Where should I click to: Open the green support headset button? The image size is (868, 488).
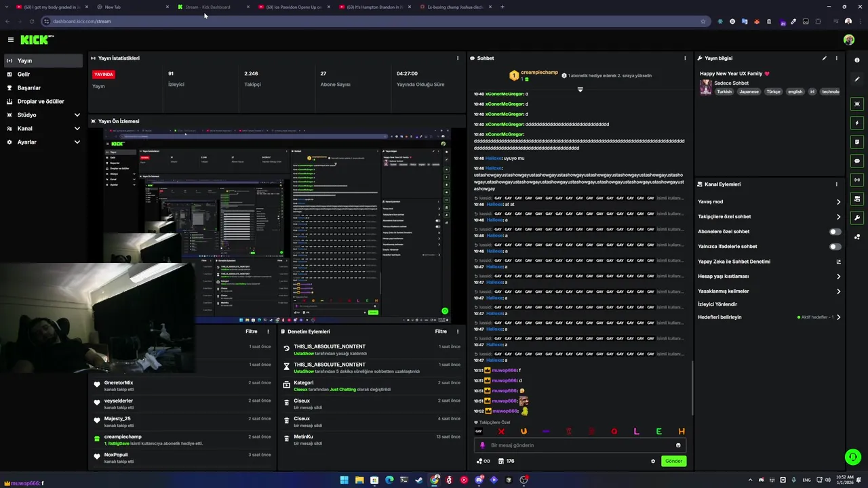tap(852, 457)
